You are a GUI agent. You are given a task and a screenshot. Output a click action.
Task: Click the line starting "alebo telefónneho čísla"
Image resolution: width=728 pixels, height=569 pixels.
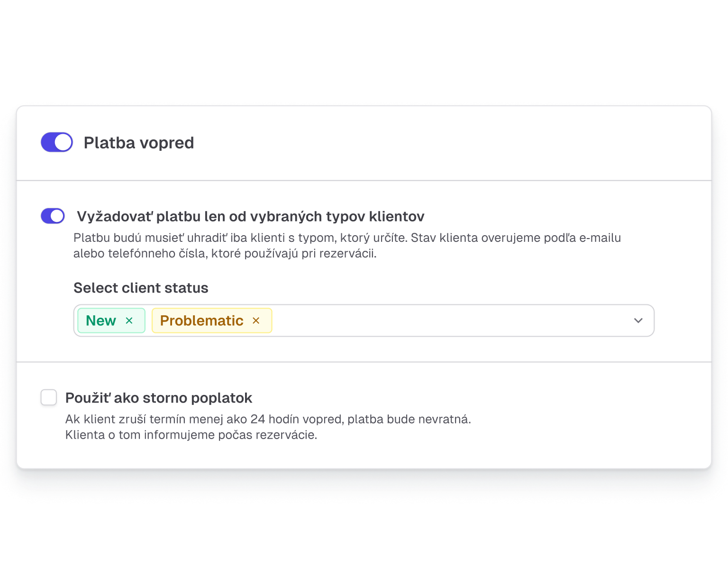tap(225, 253)
